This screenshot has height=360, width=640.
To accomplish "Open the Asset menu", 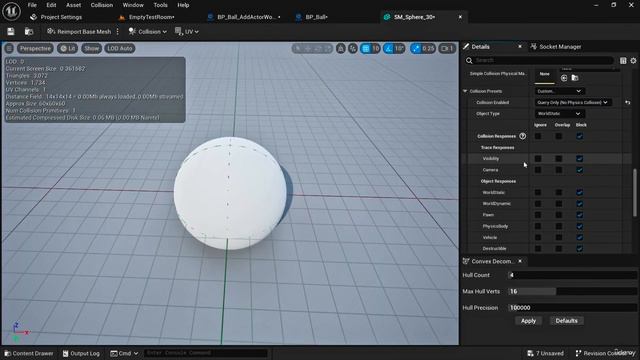I will pyautogui.click(x=73, y=5).
